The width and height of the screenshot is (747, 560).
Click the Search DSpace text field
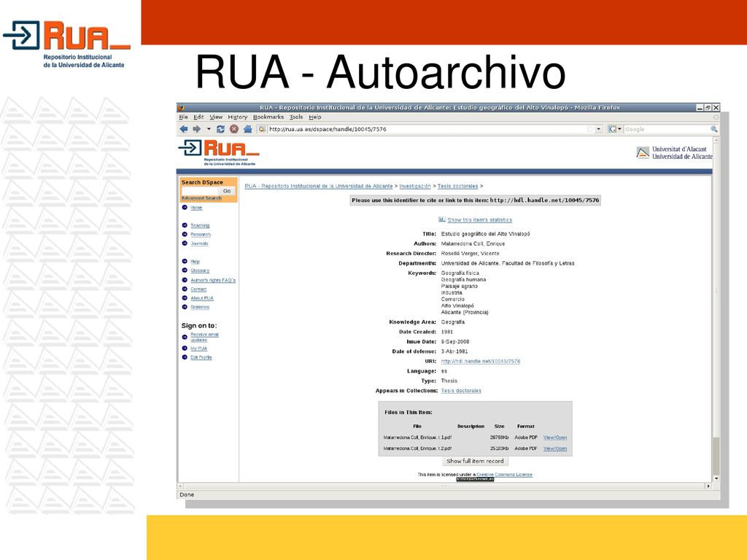tap(200, 191)
